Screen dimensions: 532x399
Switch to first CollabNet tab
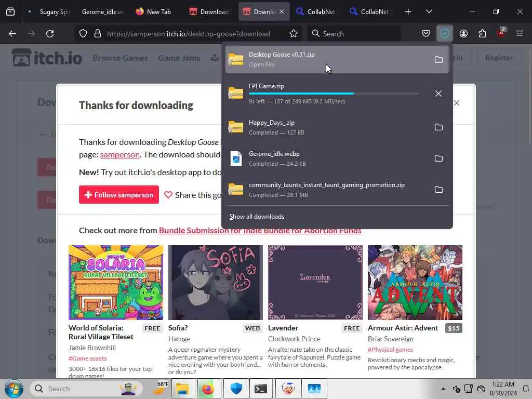click(x=315, y=12)
